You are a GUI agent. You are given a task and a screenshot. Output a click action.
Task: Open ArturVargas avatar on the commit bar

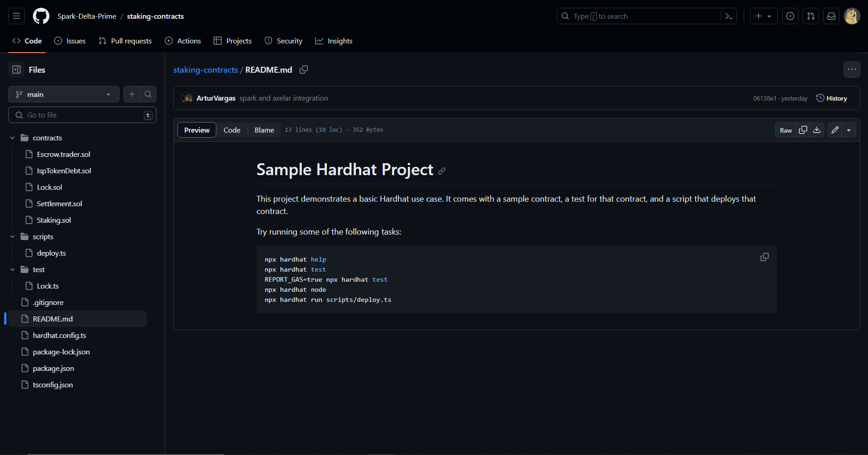pos(187,98)
